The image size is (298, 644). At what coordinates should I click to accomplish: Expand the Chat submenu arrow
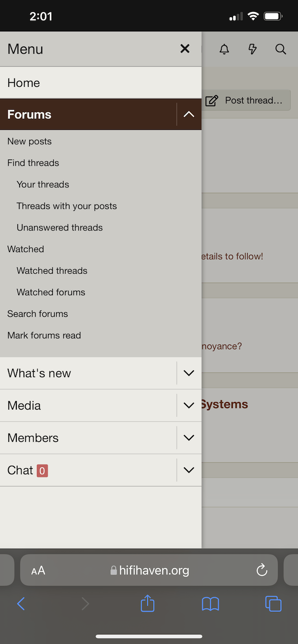pyautogui.click(x=189, y=470)
